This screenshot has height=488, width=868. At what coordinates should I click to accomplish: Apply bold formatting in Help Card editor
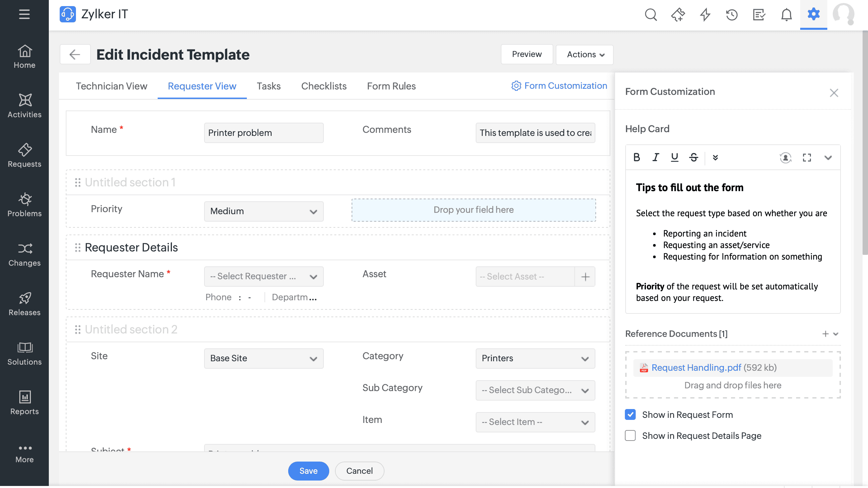(x=637, y=157)
